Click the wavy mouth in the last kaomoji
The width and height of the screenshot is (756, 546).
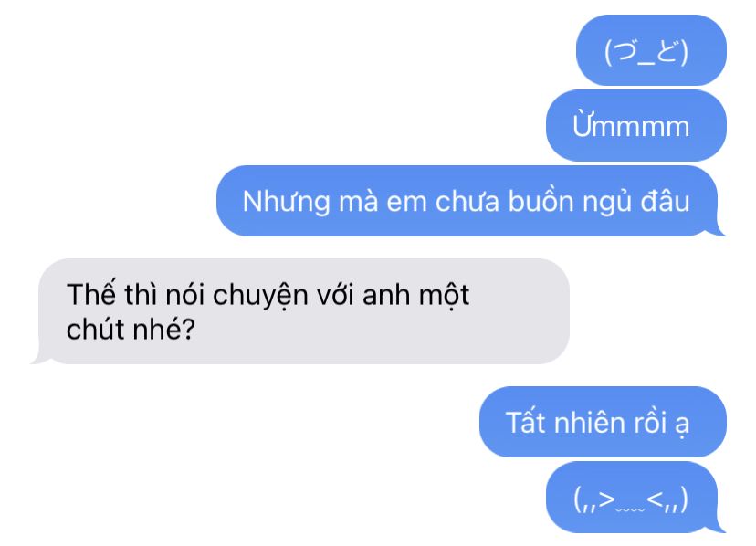[630, 509]
